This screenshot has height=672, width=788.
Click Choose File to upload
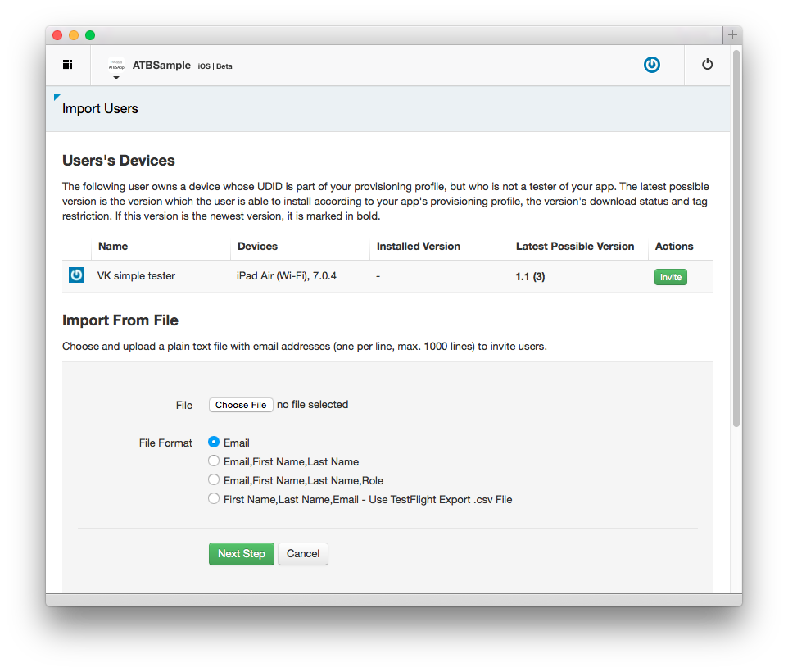[241, 405]
